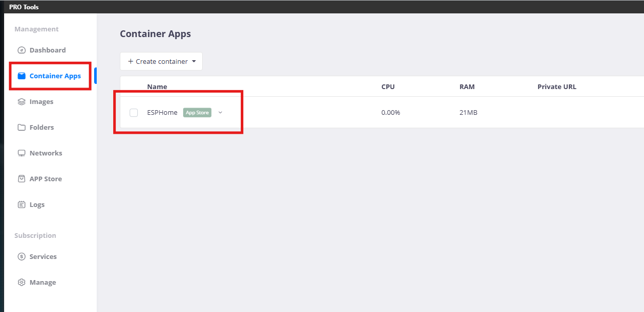Click the Dashboard gauge icon

point(22,50)
